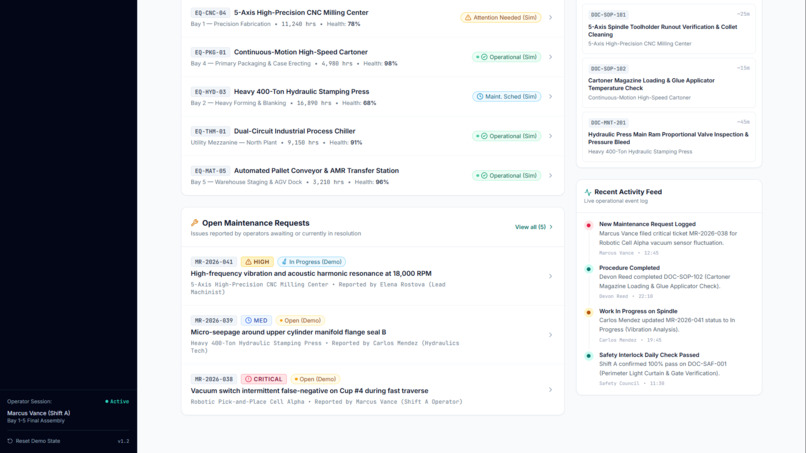Expand the 5-Axis CNC Milling Center row chevron
The width and height of the screenshot is (806, 453).
pyautogui.click(x=551, y=17)
